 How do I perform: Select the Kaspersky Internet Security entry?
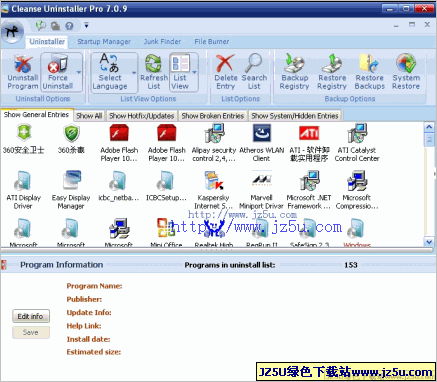(x=214, y=190)
